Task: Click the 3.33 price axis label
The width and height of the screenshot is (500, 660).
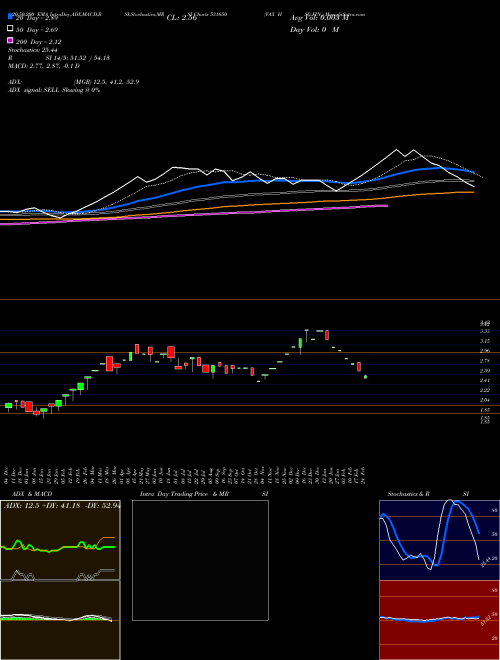Action: [485, 332]
